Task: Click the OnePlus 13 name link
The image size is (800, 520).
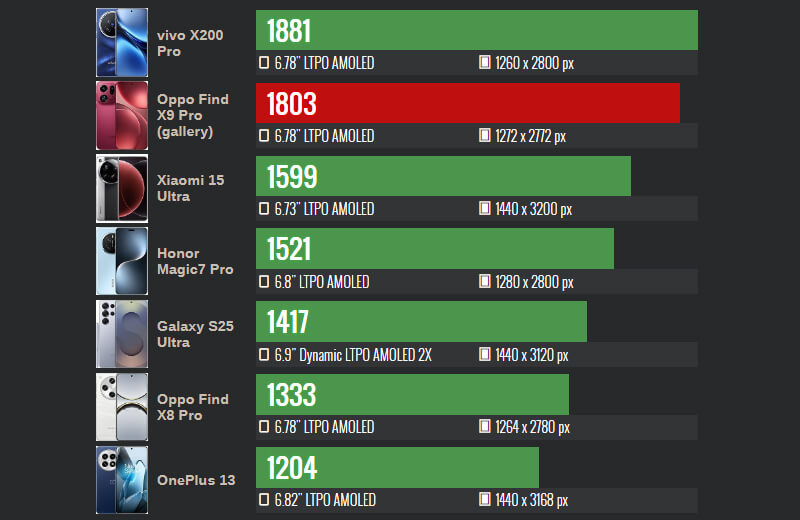Action: click(x=196, y=480)
